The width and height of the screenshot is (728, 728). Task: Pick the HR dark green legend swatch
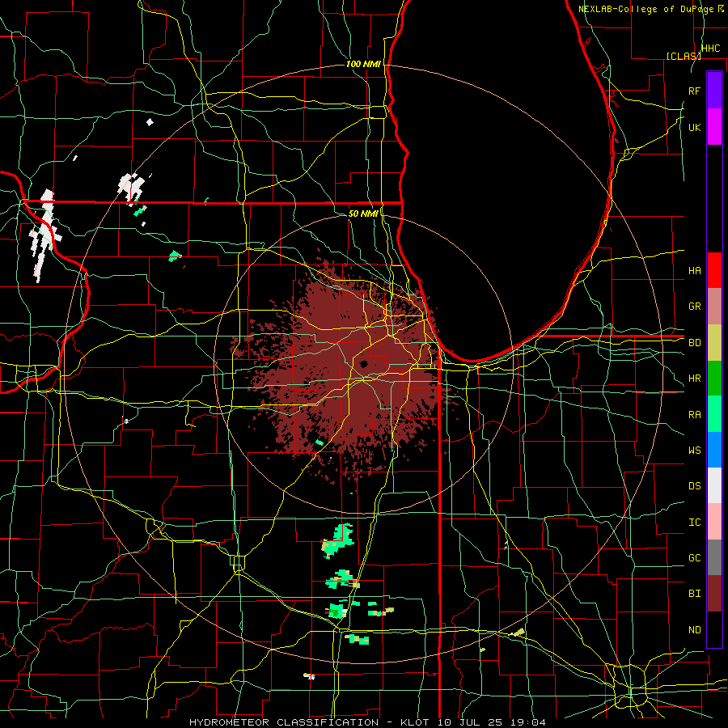(714, 378)
